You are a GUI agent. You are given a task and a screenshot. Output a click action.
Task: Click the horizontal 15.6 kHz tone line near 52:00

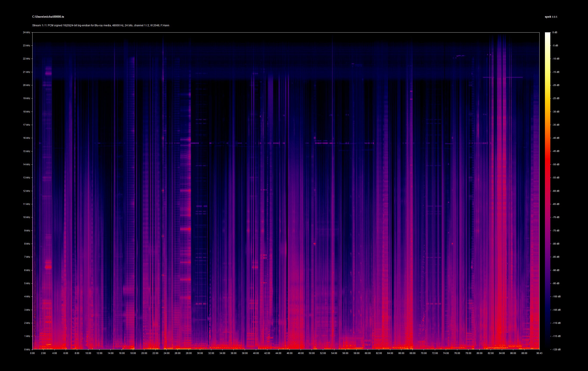click(324, 143)
